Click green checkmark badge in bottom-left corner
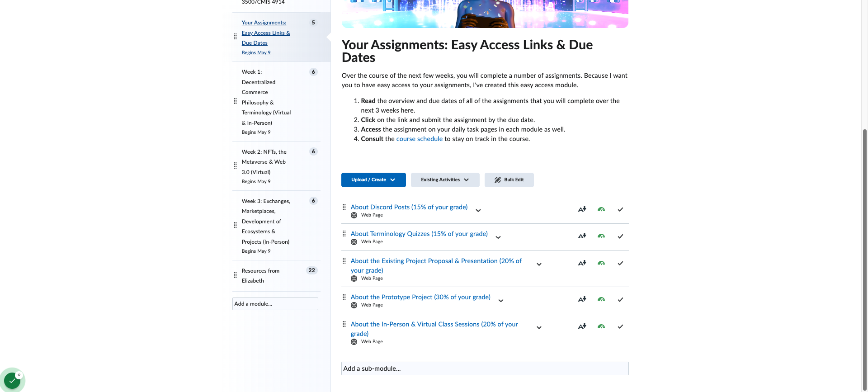 coord(12,380)
